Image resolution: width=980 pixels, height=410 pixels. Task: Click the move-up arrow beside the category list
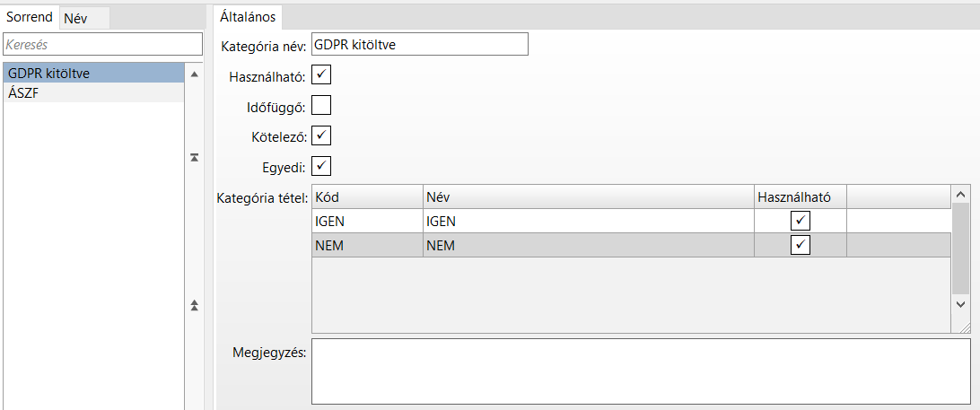point(194,74)
